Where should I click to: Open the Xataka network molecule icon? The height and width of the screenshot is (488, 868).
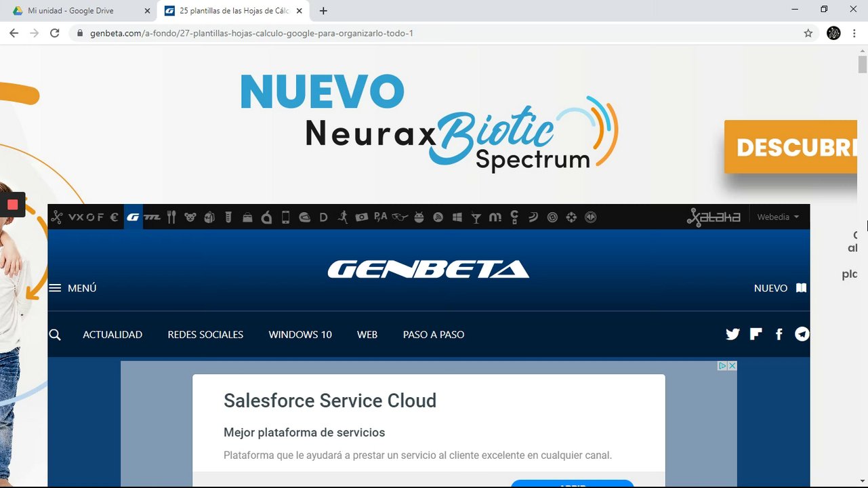[56, 217]
